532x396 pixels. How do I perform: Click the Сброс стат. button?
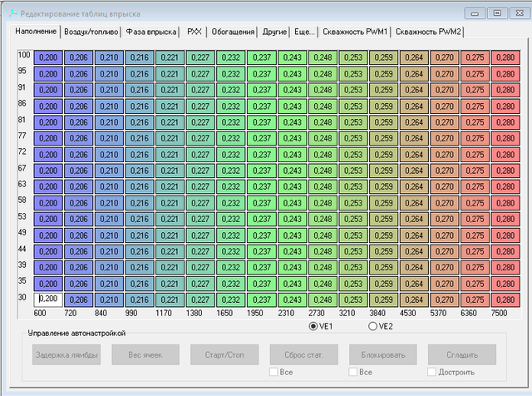click(x=304, y=355)
